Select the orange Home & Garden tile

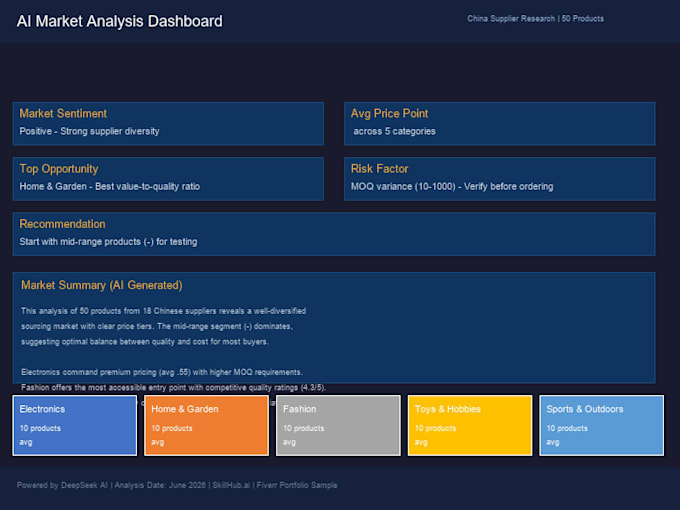[206, 425]
